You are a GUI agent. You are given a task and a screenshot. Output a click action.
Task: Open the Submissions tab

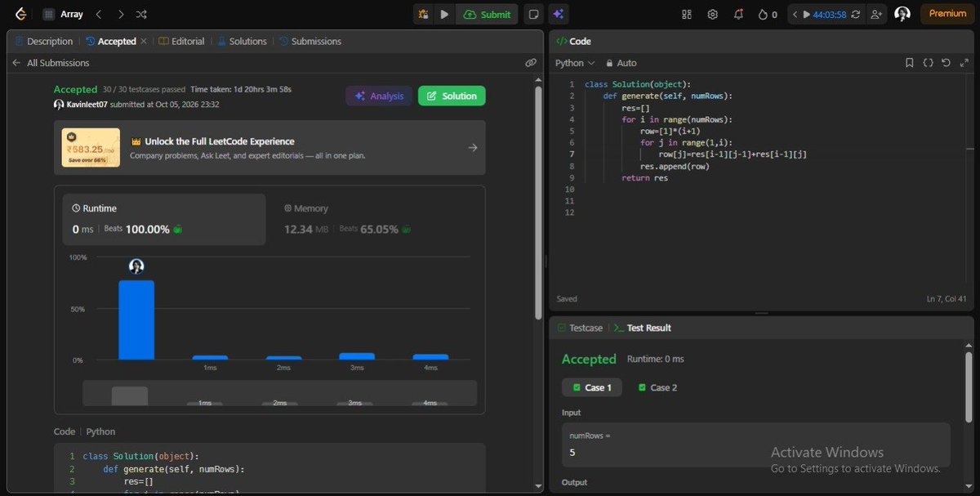(310, 41)
